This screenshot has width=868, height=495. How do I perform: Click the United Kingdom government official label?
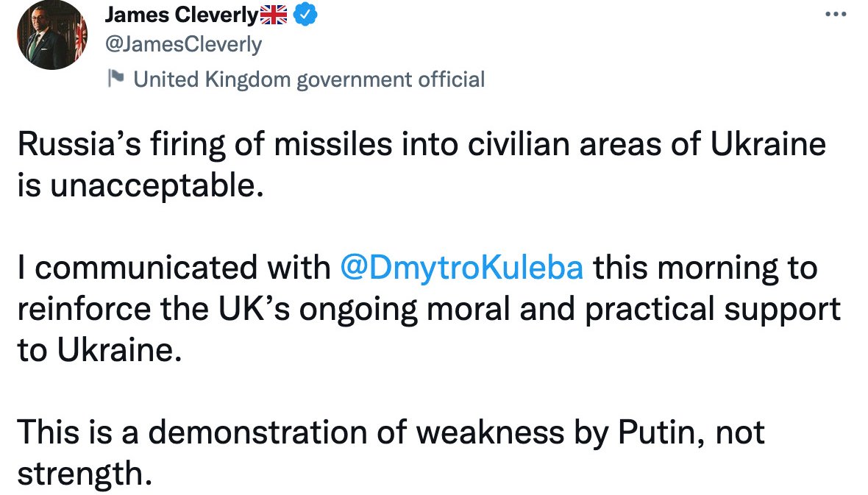(309, 79)
